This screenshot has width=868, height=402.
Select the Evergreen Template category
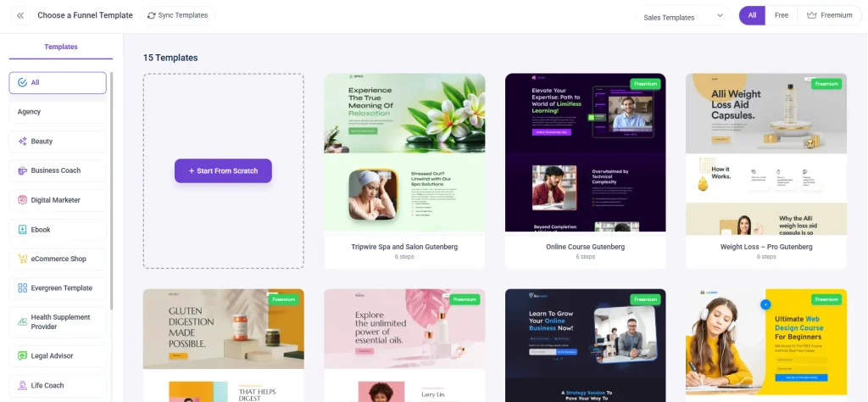click(58, 288)
